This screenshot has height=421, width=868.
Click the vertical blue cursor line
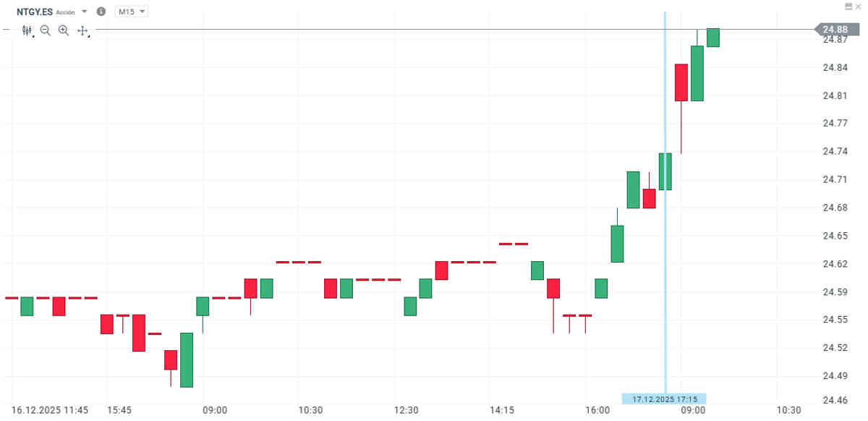click(x=665, y=217)
